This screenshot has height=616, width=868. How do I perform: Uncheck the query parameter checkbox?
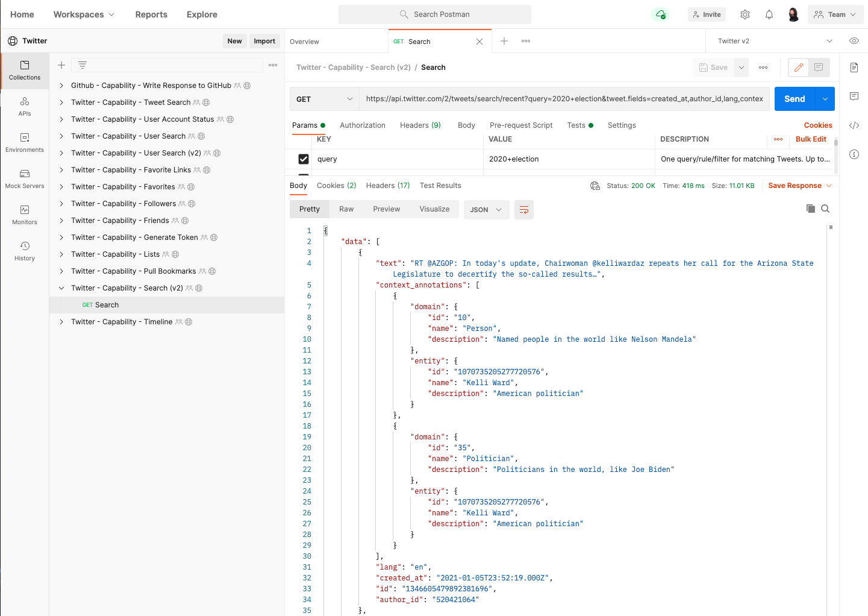(x=304, y=159)
